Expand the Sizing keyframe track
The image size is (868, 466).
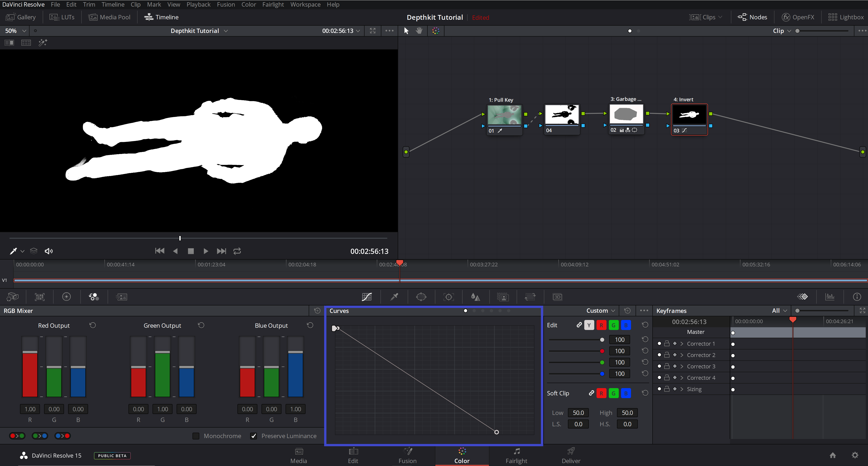click(682, 389)
